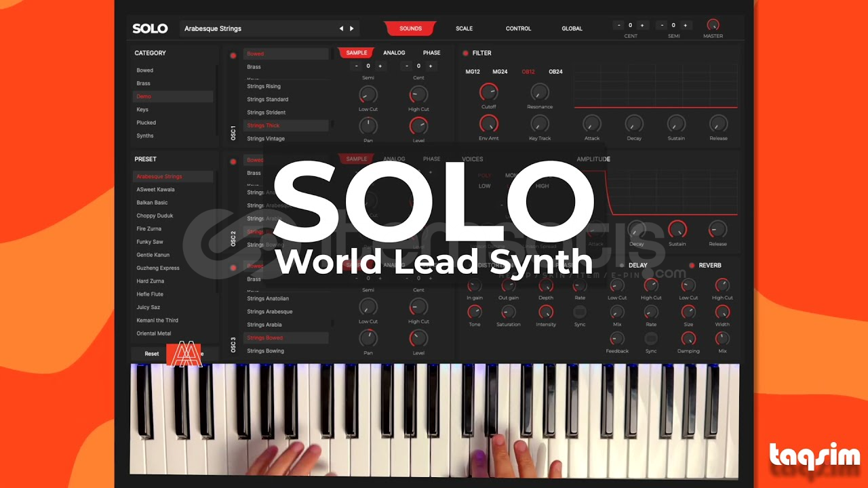Select the OB24 filter type
The width and height of the screenshot is (868, 488).
tap(555, 72)
